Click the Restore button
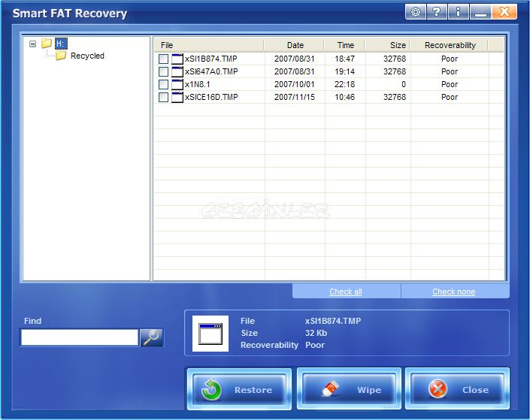Viewport: 530px width, 420px height. 239,389
